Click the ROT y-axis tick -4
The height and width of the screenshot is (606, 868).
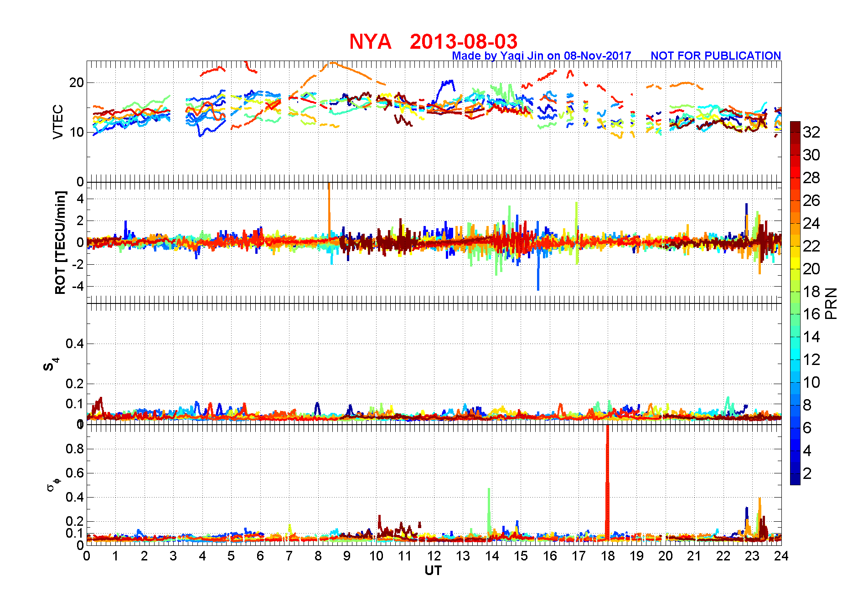point(78,287)
